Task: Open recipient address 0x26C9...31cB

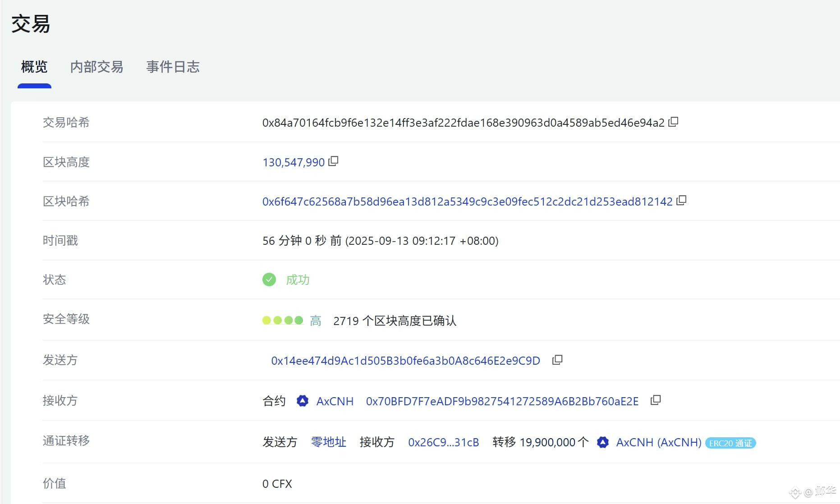Action: tap(444, 442)
